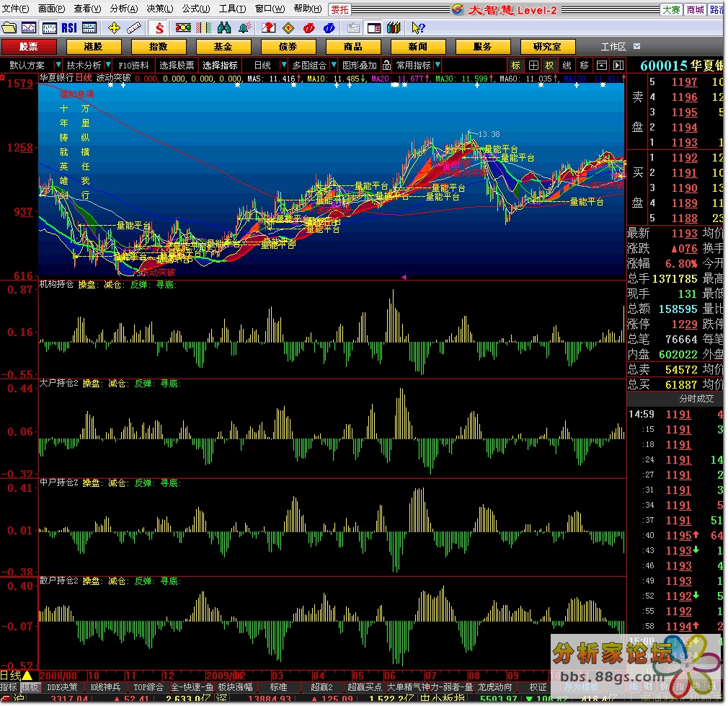The height and width of the screenshot is (706, 728).
Task: Click the yellow four-way move arrows icon
Action: coord(114,28)
